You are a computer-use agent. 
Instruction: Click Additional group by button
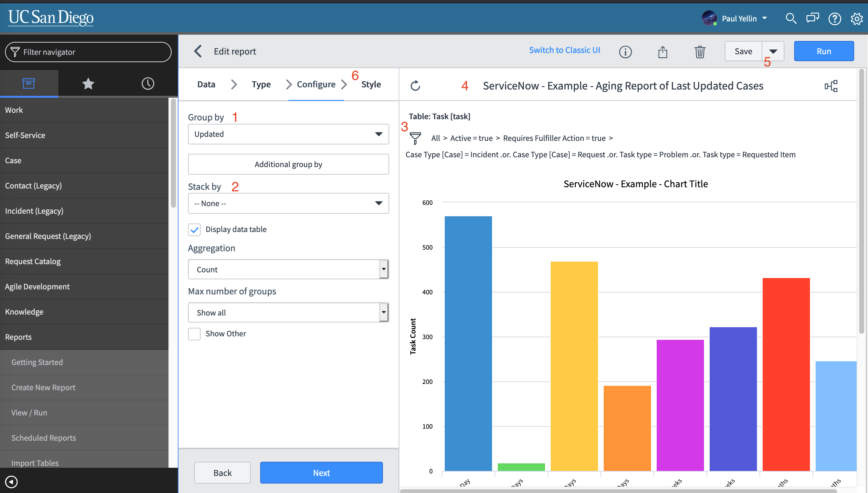(288, 164)
